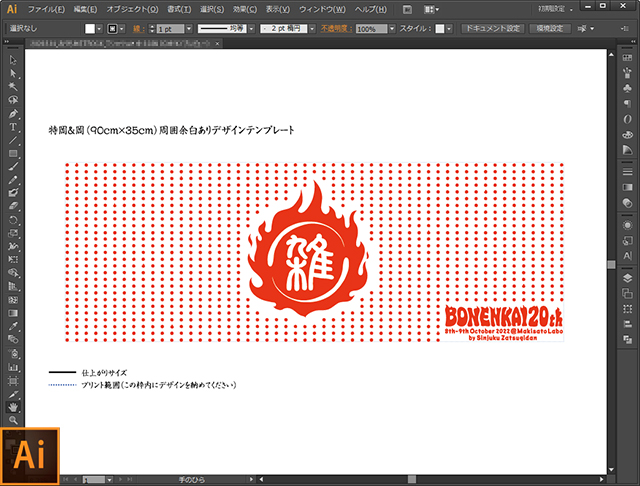Click the Go to Bridge icon
The height and width of the screenshot is (486, 640).
coord(407,9)
